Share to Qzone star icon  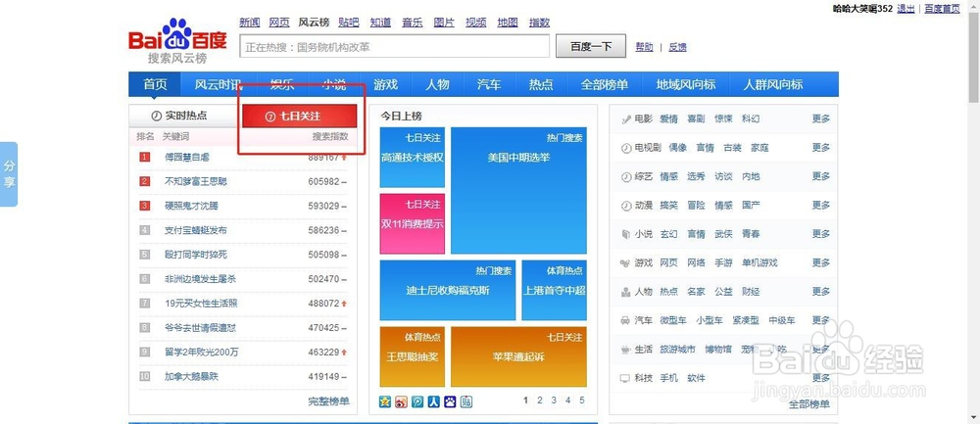pyautogui.click(x=385, y=401)
